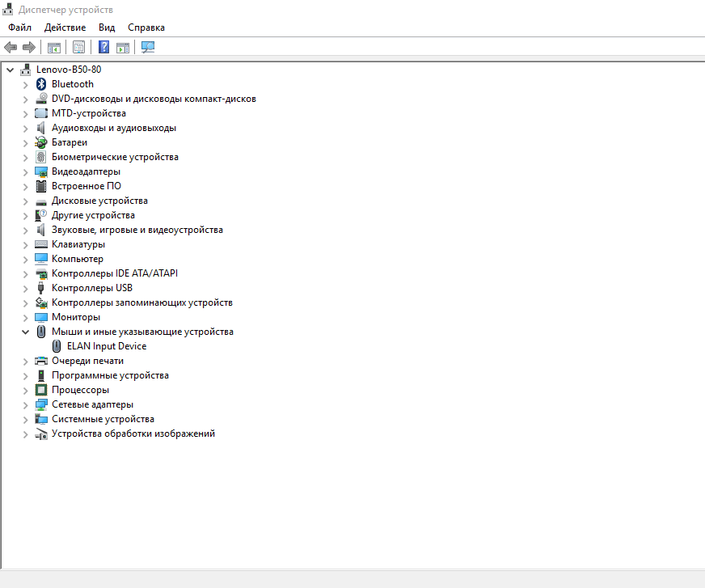Click the Мониторы monitor icon
Image resolution: width=705 pixels, height=588 pixels.
(x=41, y=317)
